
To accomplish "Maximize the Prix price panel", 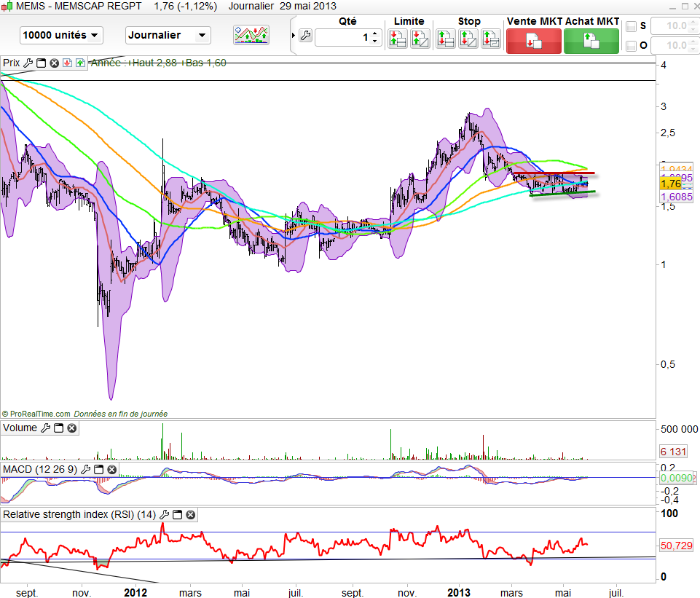I will pos(41,63).
